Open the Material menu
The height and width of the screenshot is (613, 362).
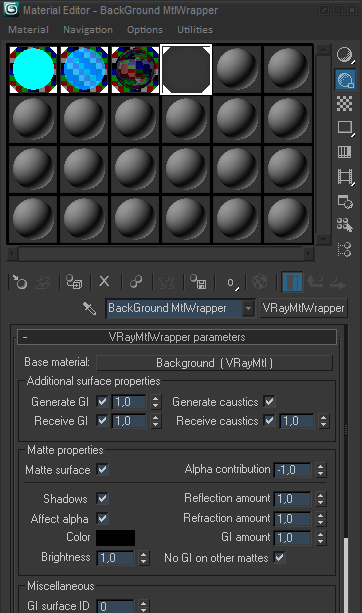point(29,30)
